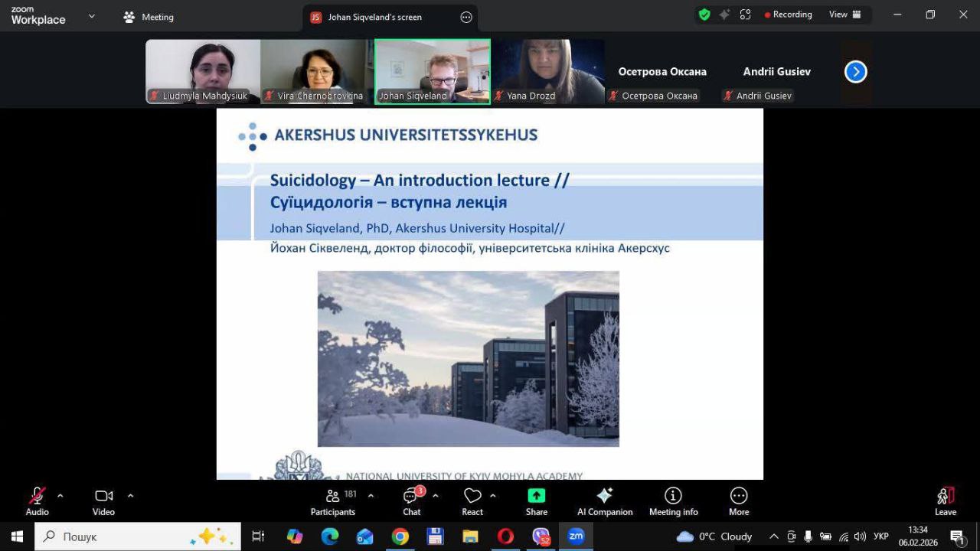Viewport: 980px width, 551px height.
Task: Select Liudmyla Mahdysiuk's video thumbnail
Action: (x=203, y=71)
